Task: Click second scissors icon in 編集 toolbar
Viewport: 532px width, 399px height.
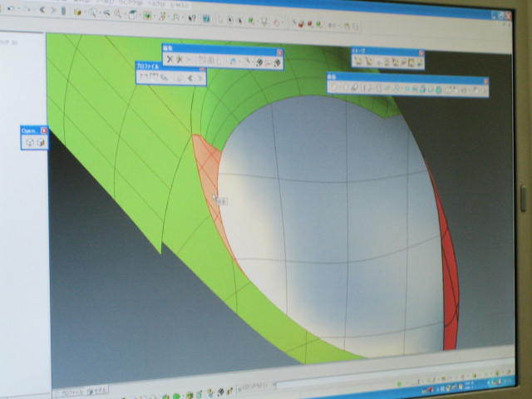Action: point(180,60)
